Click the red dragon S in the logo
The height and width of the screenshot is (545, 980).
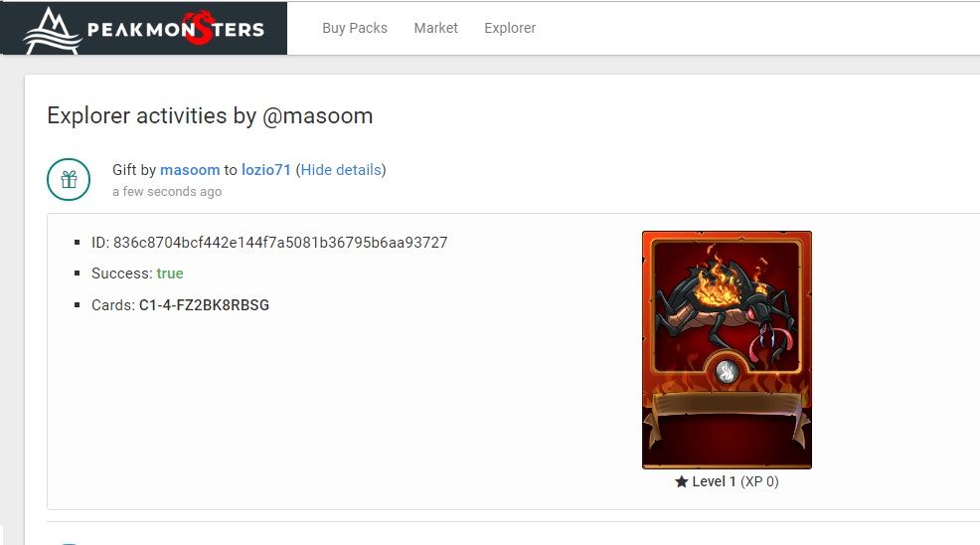pos(198,28)
